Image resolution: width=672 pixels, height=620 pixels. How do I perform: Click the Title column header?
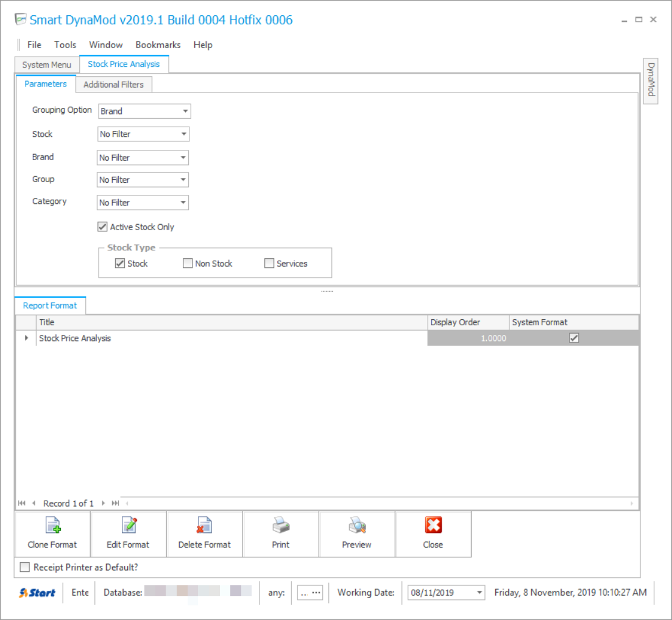coord(232,322)
